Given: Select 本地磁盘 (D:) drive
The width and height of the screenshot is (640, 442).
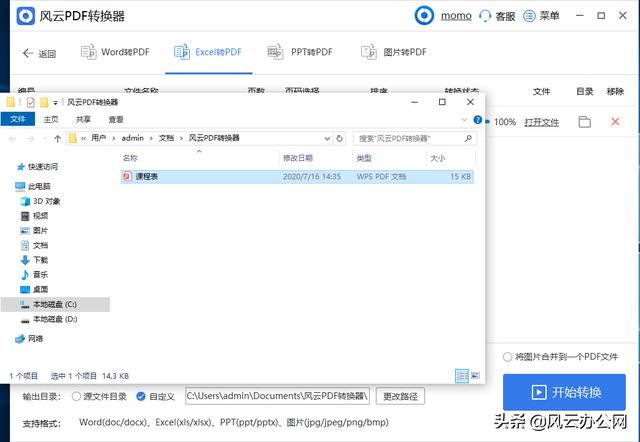Looking at the screenshot, I should pos(49,319).
